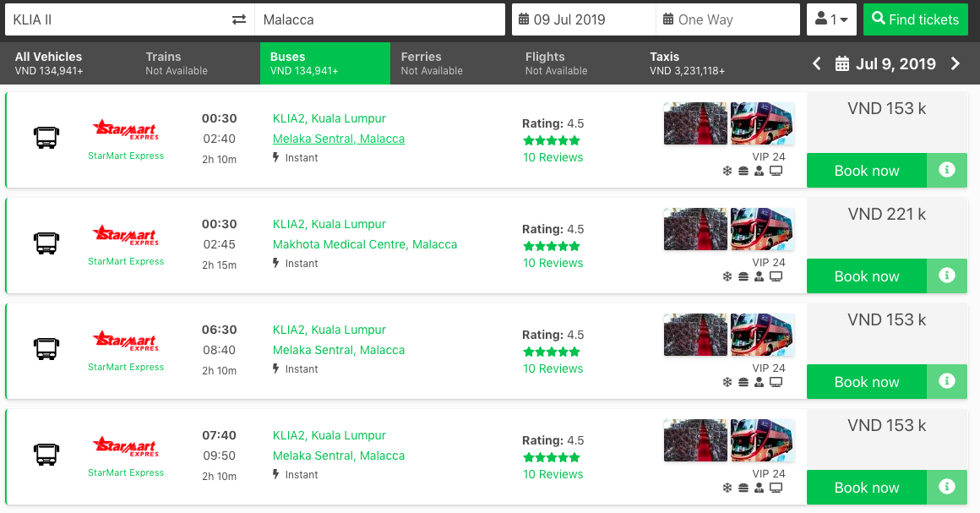The image size is (980, 513).
Task: Open red bus exterior photo on 07:40 row
Action: coord(763,440)
